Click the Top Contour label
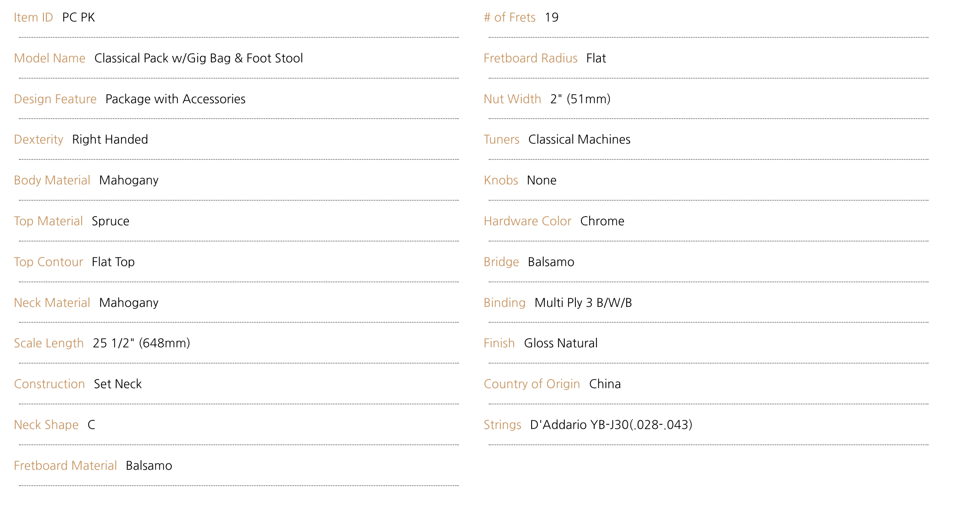This screenshot has height=514, width=980. coord(48,262)
